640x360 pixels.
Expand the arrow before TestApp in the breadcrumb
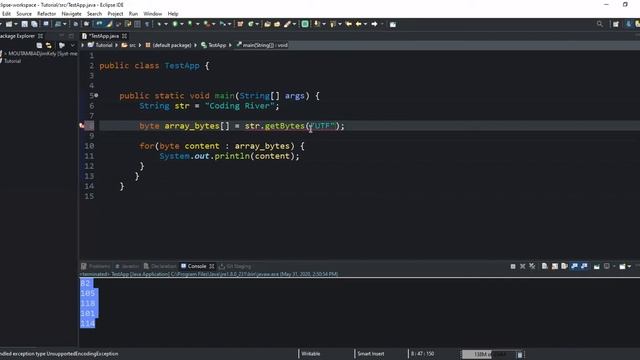[x=196, y=45]
